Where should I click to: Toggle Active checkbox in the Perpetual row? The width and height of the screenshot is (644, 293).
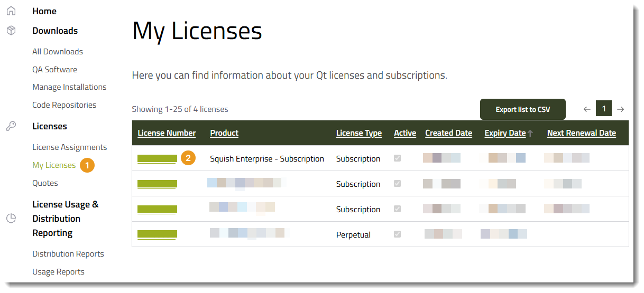[398, 234]
